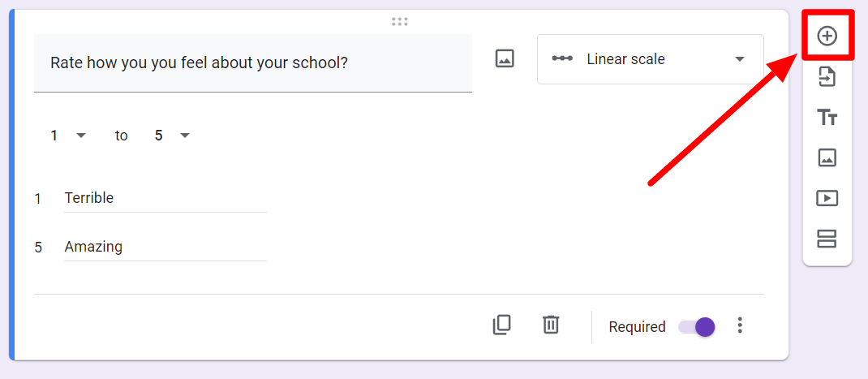This screenshot has width=868, height=379.
Task: Click the Add section icon
Action: coord(827,239)
